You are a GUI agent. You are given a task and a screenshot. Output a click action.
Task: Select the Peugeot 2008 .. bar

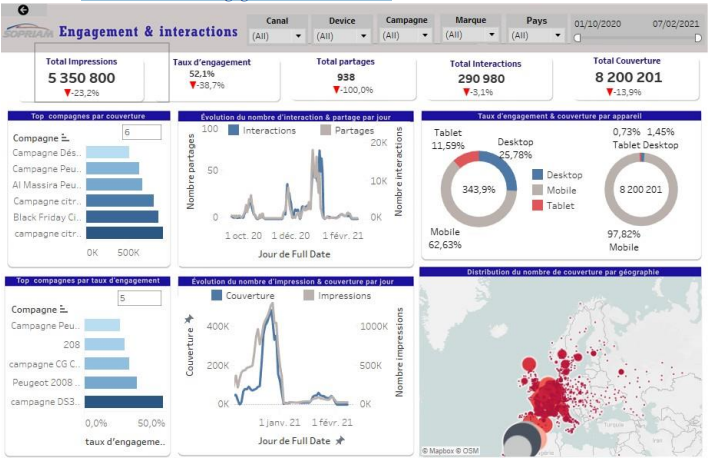(111, 382)
